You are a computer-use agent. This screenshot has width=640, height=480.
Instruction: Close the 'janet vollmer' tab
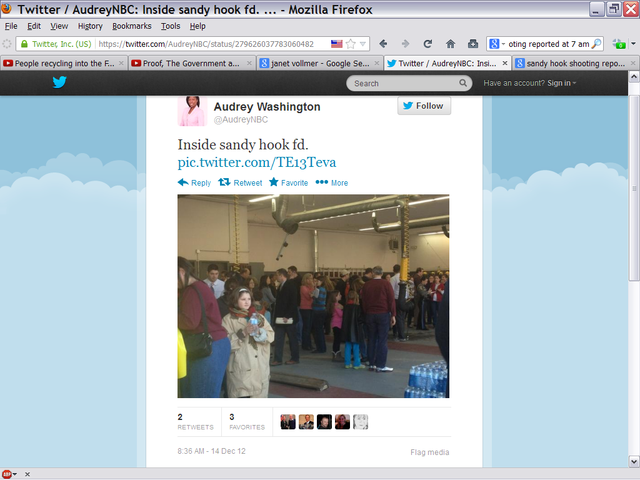pos(377,63)
